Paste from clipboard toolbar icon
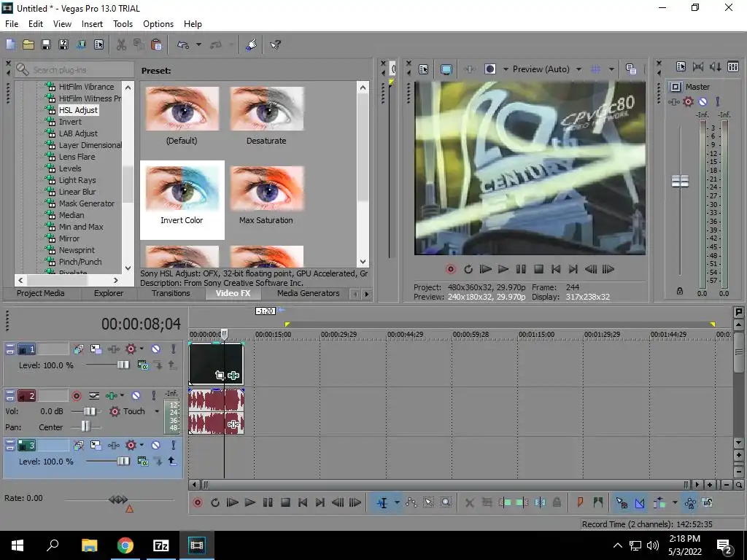Image resolution: width=747 pixels, height=560 pixels. point(156,44)
